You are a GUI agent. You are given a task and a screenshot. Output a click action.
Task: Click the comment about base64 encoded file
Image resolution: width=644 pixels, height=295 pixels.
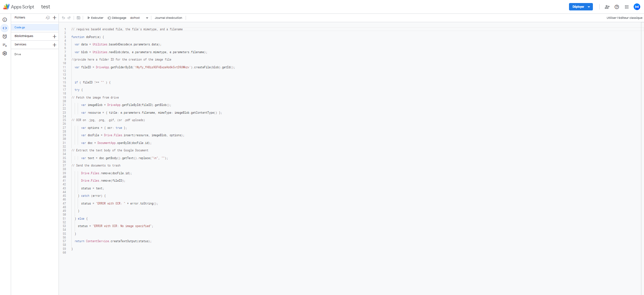click(x=127, y=29)
